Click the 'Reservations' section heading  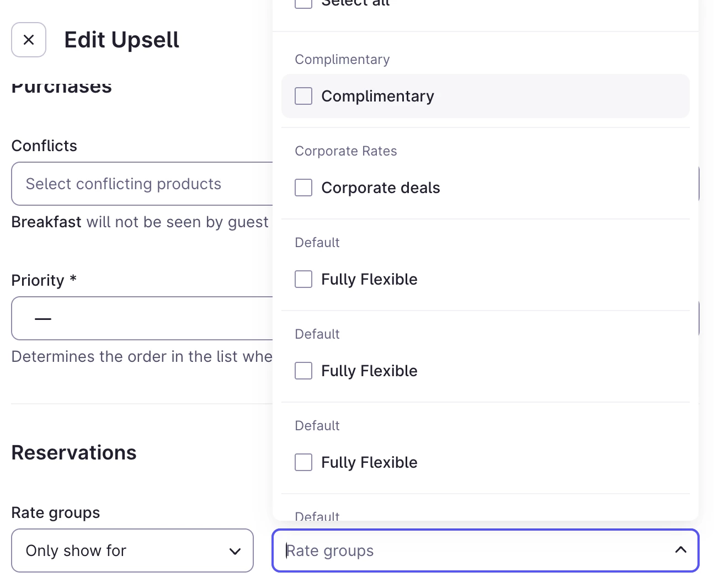coord(74,452)
